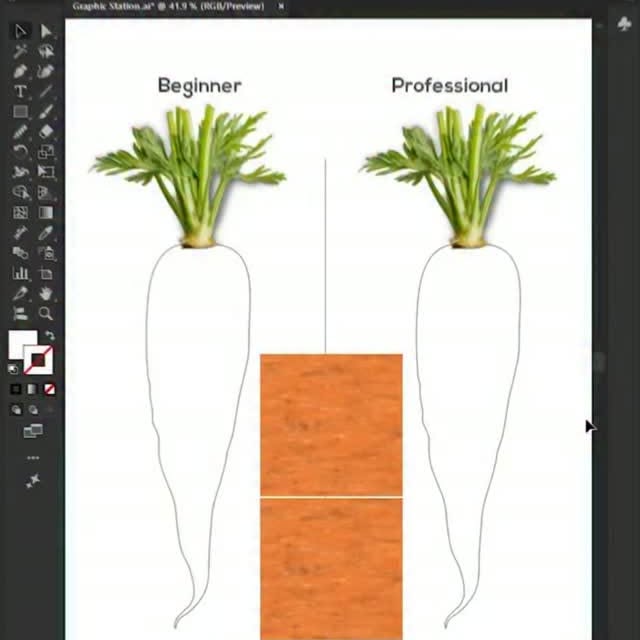This screenshot has width=640, height=640.
Task: Open Change Screen Mode button
Action: click(x=33, y=431)
